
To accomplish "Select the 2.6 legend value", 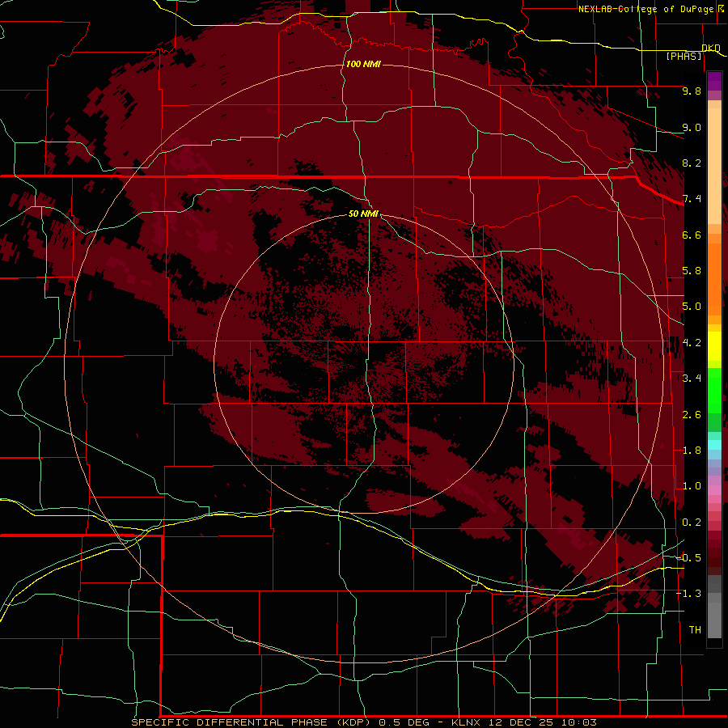I will pos(692,415).
